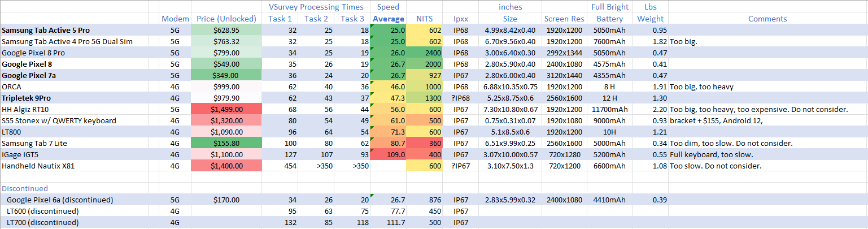Click the 'bracket + $155, Android 12,' comment
Viewport: 868px width, 229px height.
pos(767,120)
